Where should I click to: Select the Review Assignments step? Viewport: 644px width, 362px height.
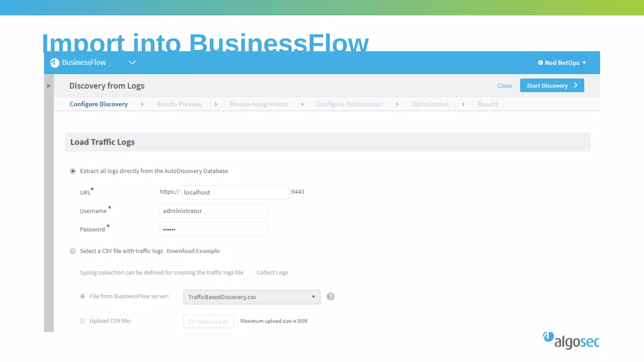click(259, 104)
